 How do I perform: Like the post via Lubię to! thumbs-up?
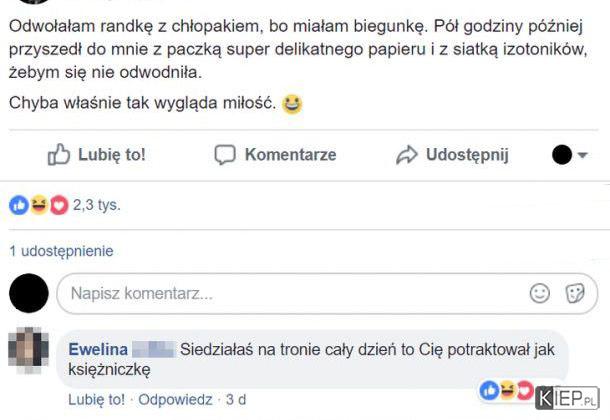97,154
